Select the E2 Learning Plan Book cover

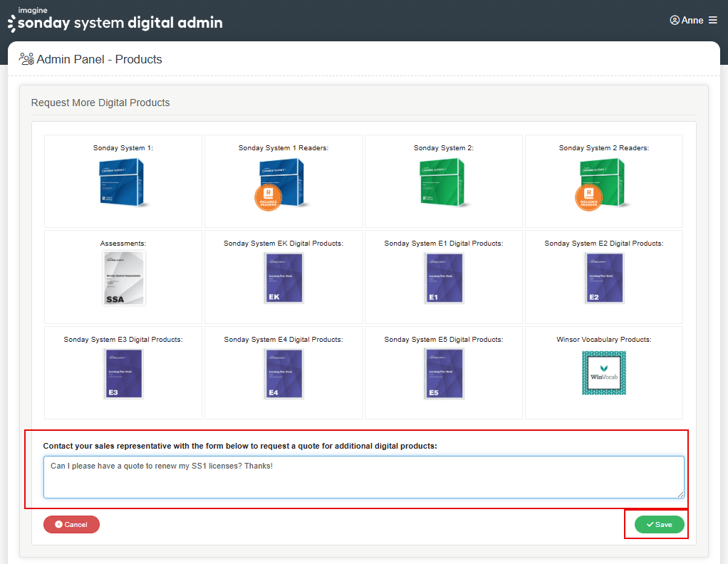click(603, 278)
